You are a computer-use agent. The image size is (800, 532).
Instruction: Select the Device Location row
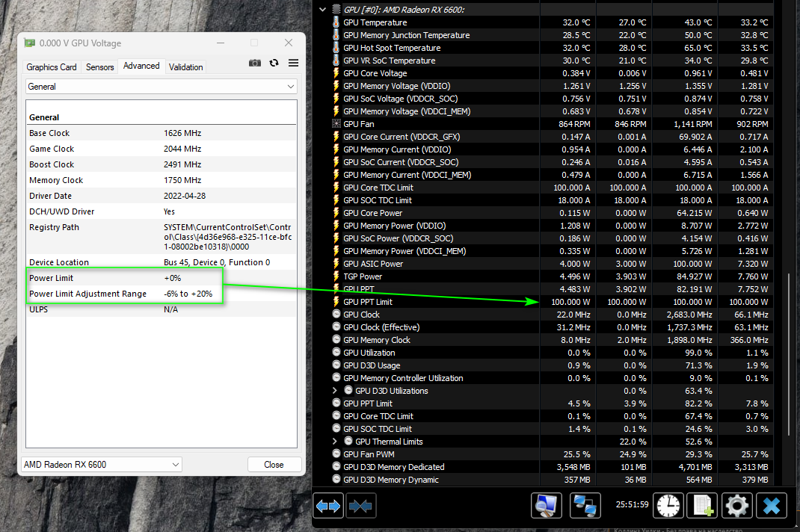(x=161, y=262)
